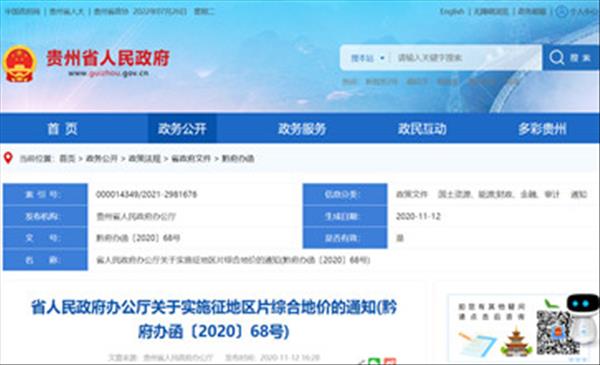Click the 信息分类 header cell
Screen dimensions: 600x365
pyautogui.click(x=345, y=194)
